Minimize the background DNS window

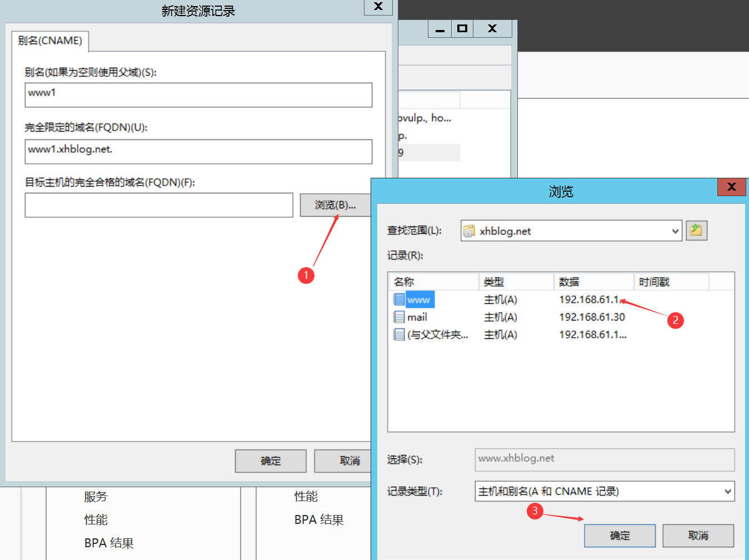coord(440,29)
